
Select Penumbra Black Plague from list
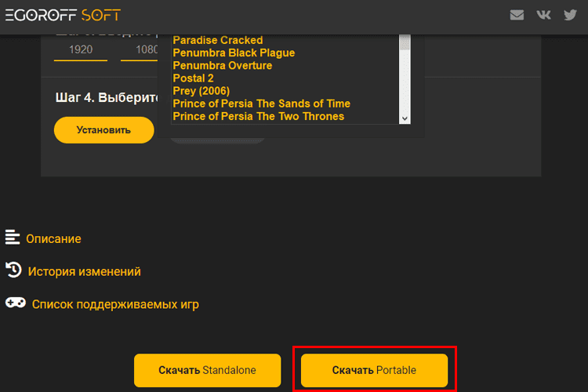(x=234, y=53)
